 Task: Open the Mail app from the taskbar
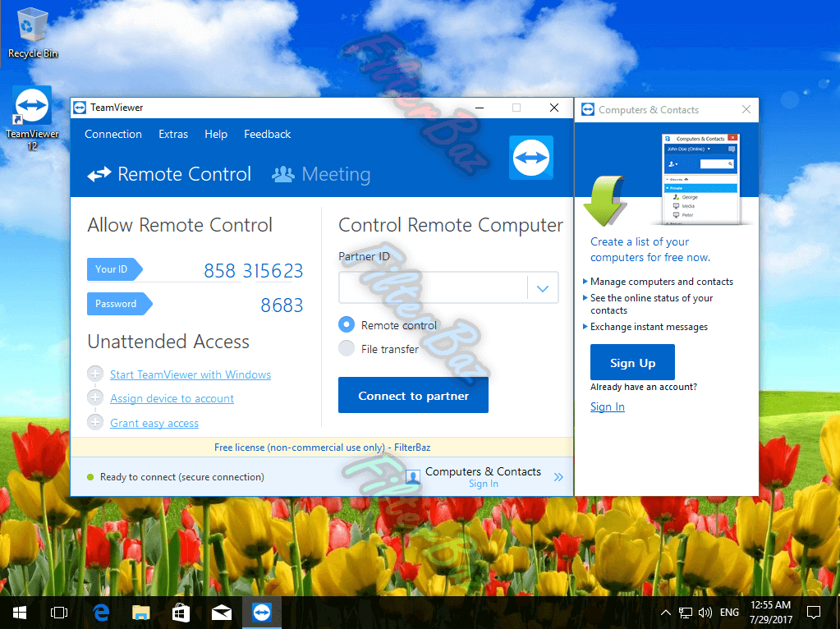221,612
